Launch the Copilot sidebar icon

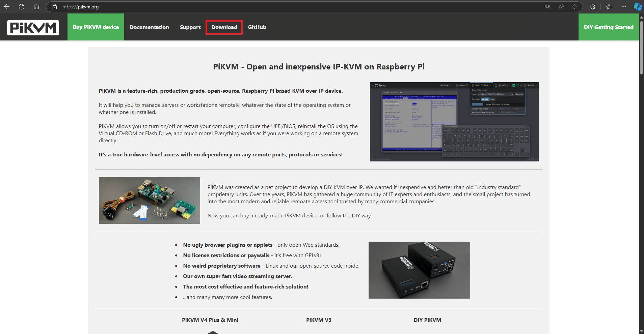pos(638,7)
